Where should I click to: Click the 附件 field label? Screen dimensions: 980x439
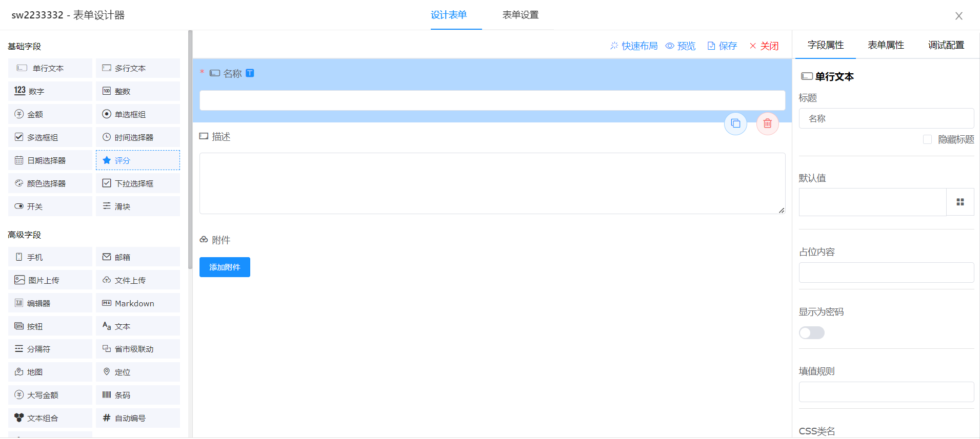coord(221,240)
